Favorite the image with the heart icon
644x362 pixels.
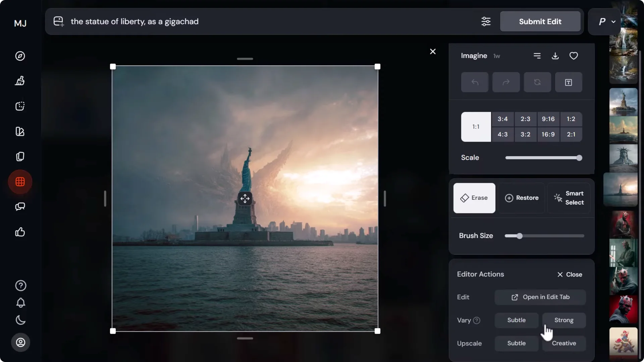574,56
